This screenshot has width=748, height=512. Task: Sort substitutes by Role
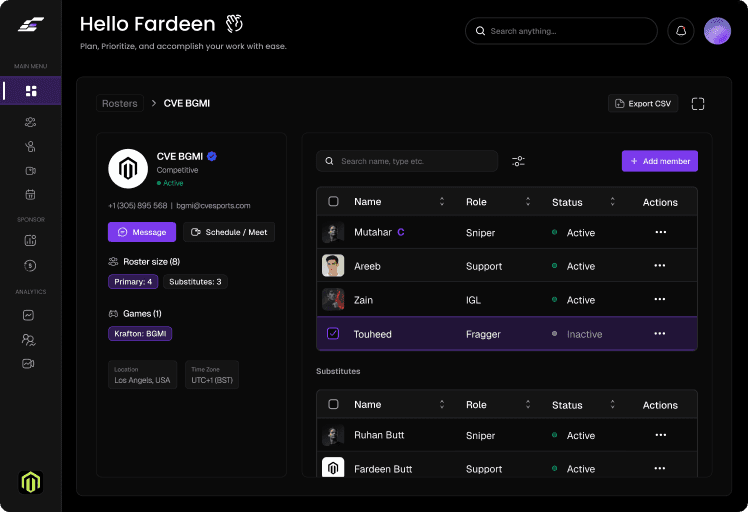pos(528,404)
